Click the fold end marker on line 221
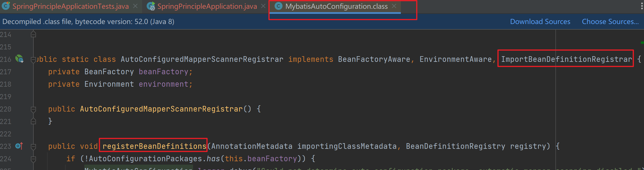 [33, 121]
